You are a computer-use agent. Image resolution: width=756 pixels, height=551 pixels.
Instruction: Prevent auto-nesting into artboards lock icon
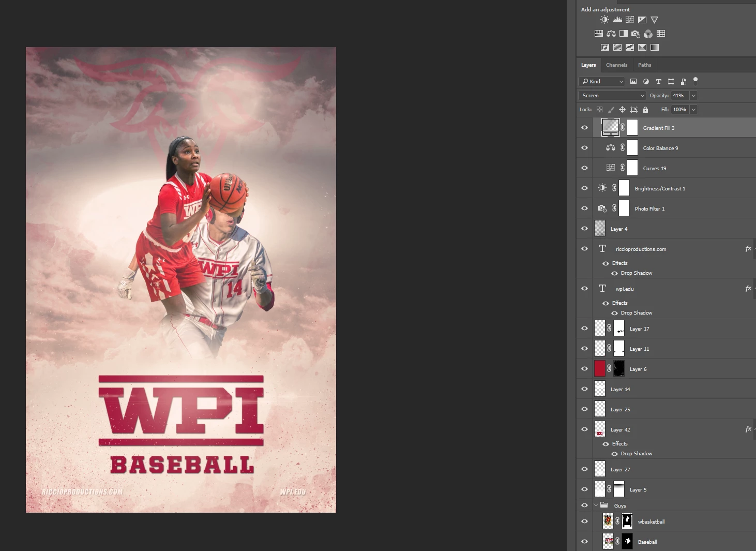coord(634,110)
